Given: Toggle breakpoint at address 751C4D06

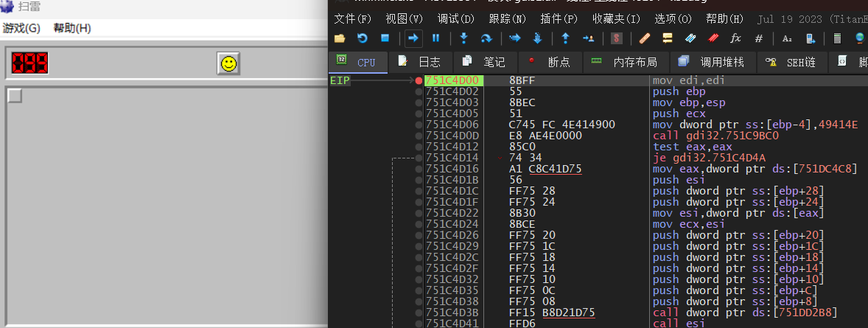Looking at the screenshot, I should [419, 125].
